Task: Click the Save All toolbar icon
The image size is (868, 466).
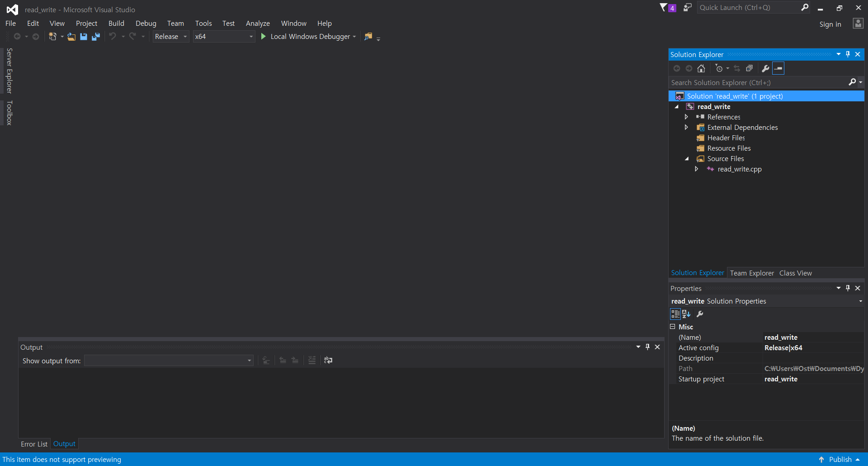Action: pos(96,37)
